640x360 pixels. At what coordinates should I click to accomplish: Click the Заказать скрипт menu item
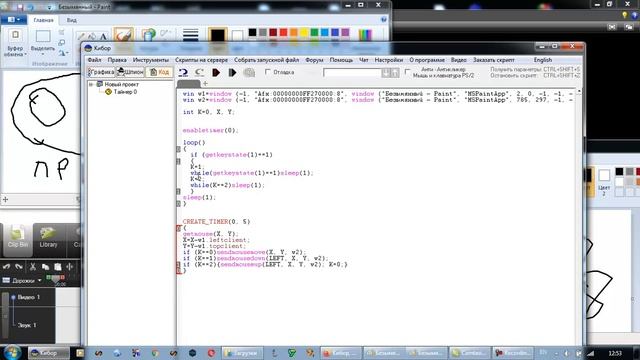point(493,60)
